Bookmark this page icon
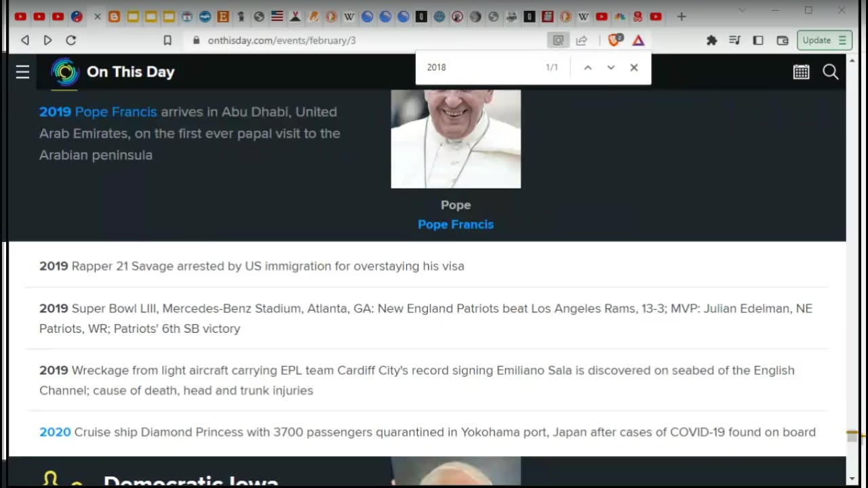Viewport: 868px width, 488px height. [167, 40]
